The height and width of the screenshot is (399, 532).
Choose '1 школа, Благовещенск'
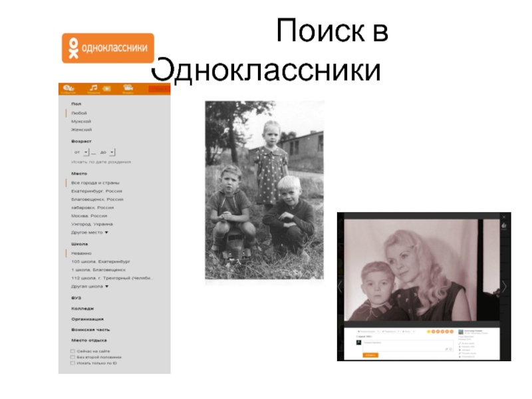(98, 270)
